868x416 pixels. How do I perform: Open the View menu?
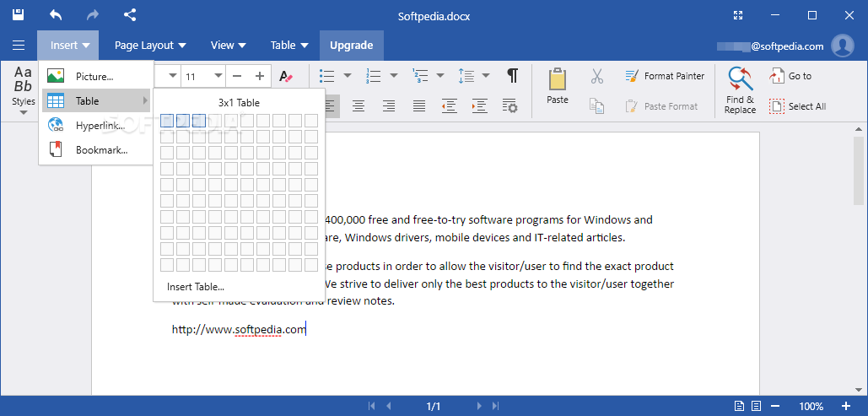pyautogui.click(x=228, y=46)
